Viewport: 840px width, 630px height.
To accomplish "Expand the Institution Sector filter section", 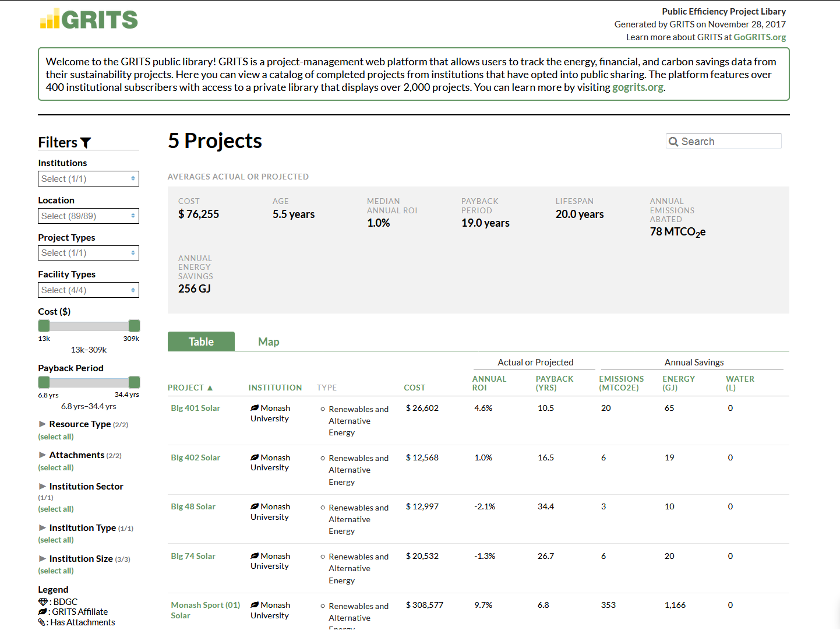I will tap(43, 486).
